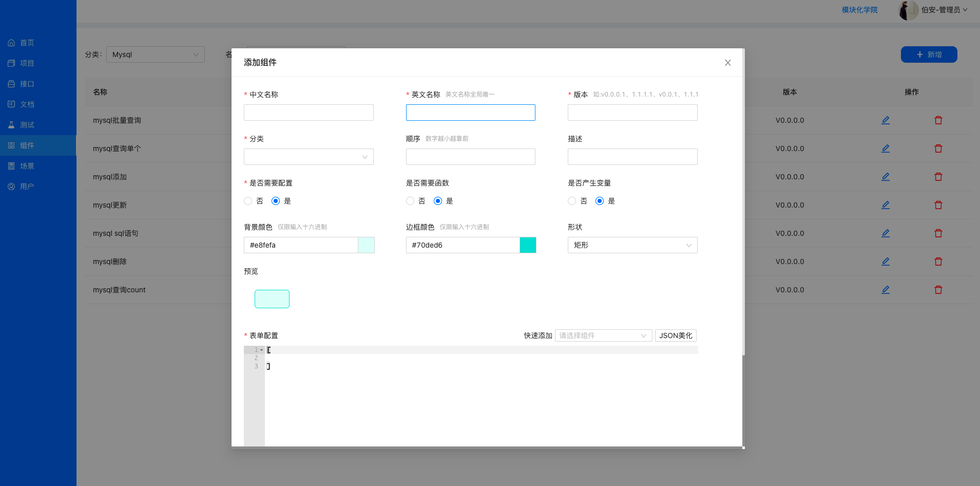Click the 新增 button
980x486 pixels.
pos(929,54)
